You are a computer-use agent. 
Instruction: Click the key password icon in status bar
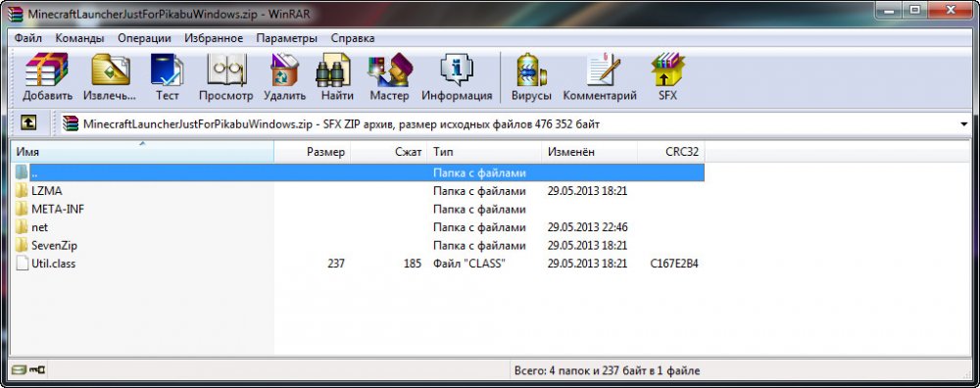37,370
